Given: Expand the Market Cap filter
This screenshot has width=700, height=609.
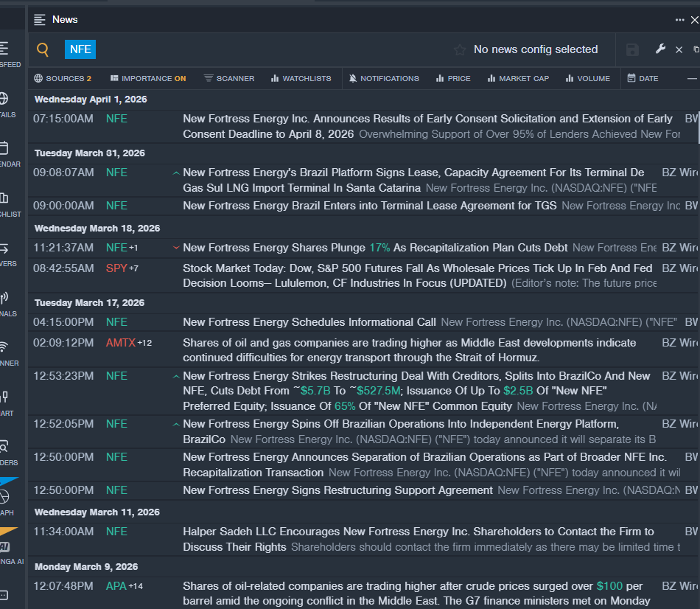Looking at the screenshot, I should coord(518,78).
